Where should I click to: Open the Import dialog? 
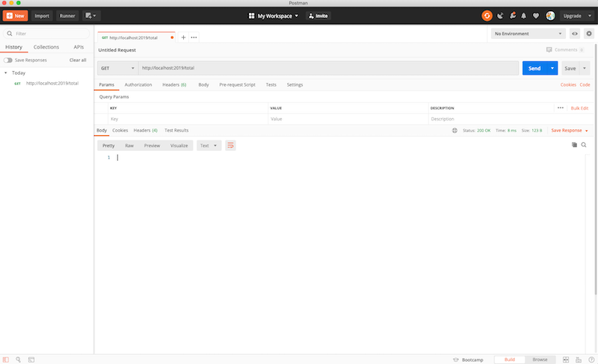pyautogui.click(x=42, y=16)
